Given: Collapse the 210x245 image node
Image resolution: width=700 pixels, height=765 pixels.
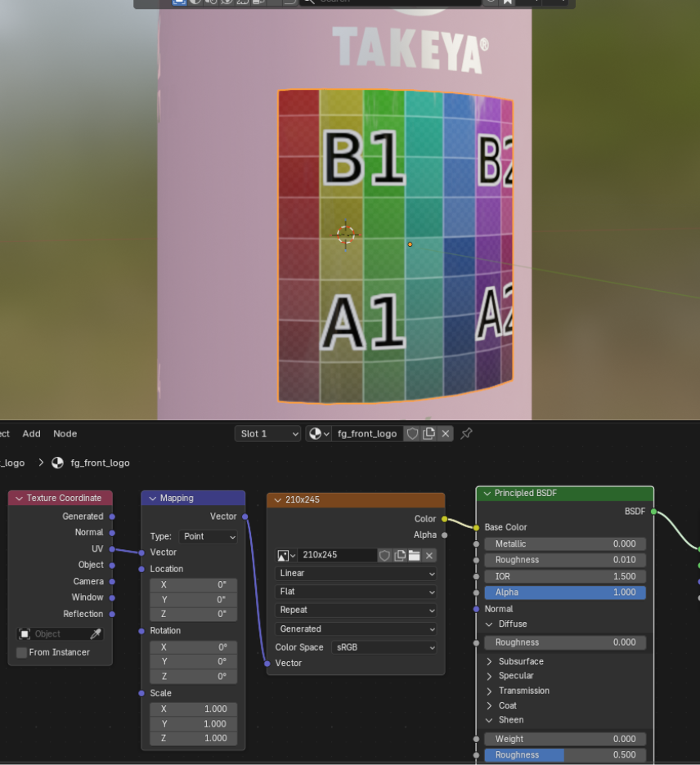Looking at the screenshot, I should point(278,500).
